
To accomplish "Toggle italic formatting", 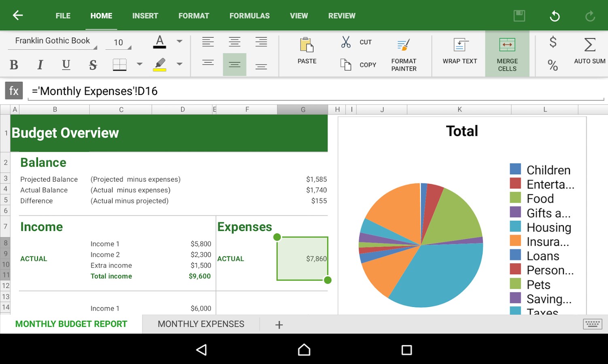I will [x=40, y=64].
